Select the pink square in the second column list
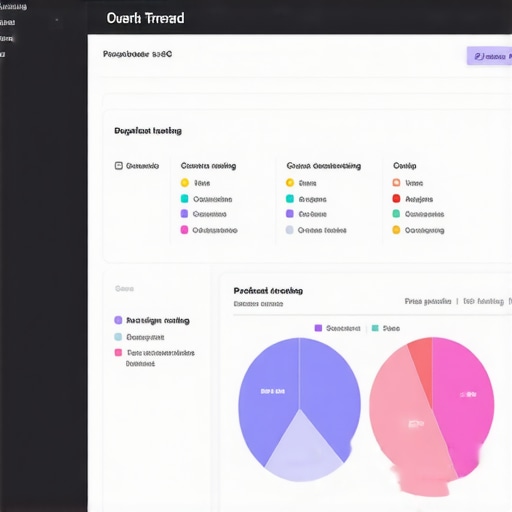Screen dimensions: 512x512 [184, 230]
